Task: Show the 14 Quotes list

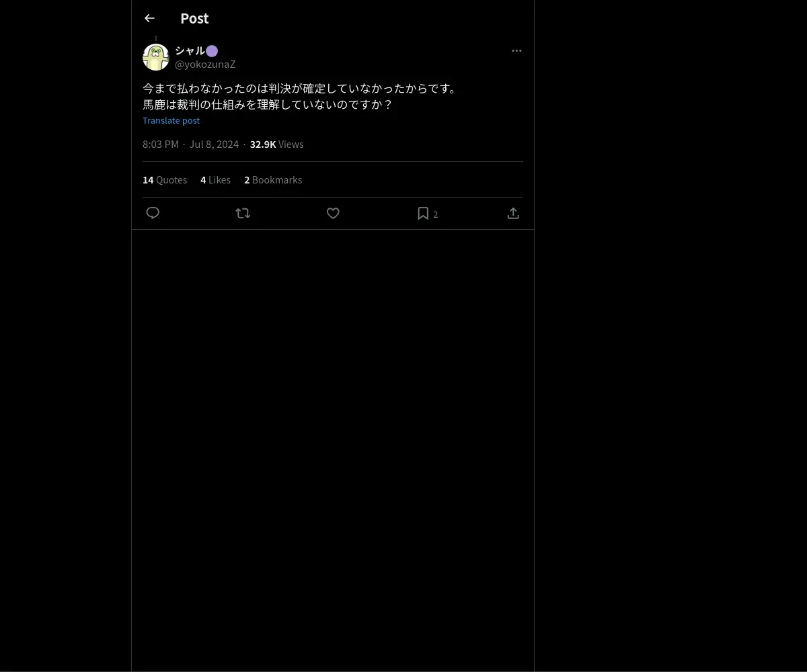Action: pos(165,179)
